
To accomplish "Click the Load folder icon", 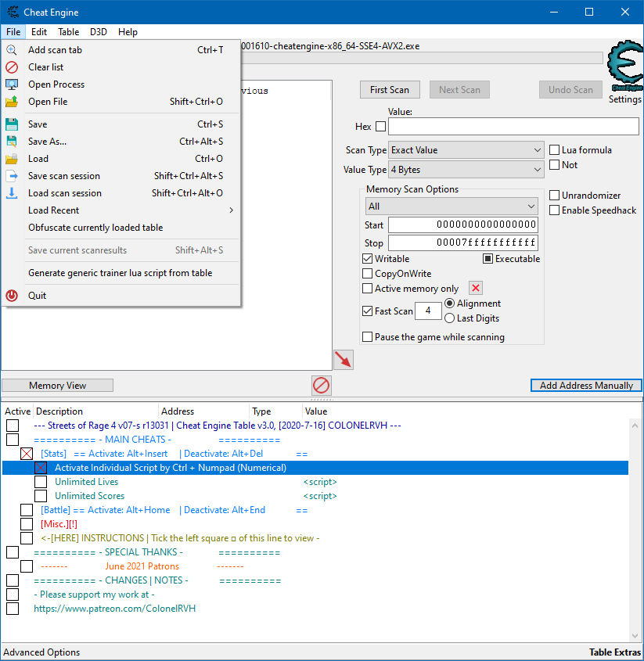I will click(x=12, y=159).
